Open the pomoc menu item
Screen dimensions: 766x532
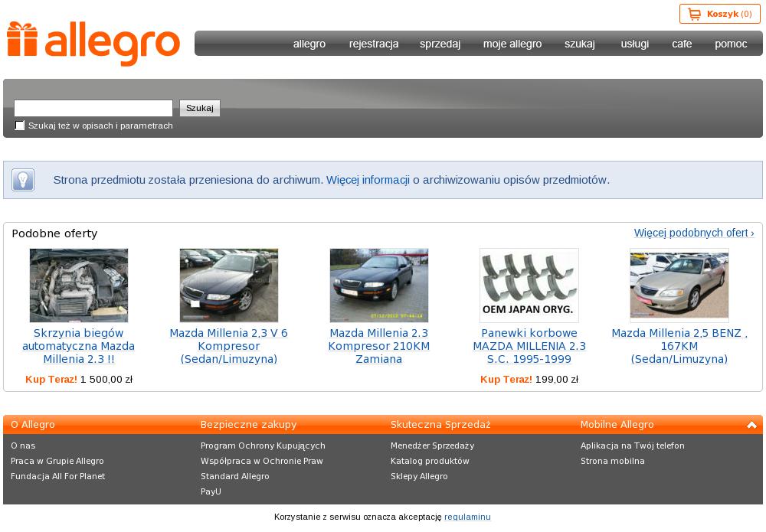(731, 44)
